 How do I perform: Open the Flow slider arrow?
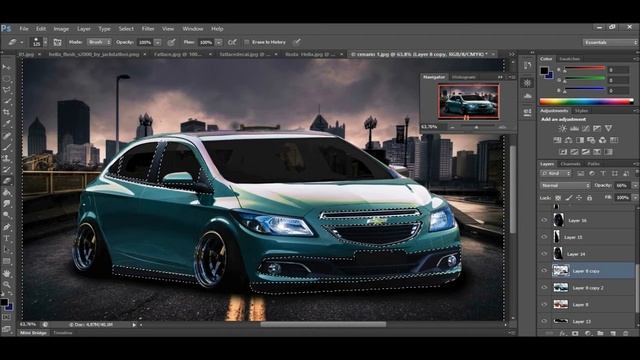click(x=219, y=42)
